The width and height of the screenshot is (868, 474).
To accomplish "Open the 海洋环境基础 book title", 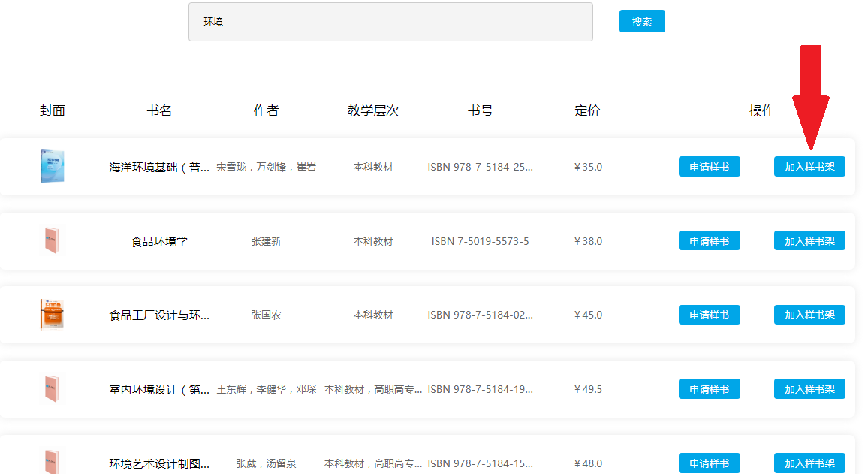I will [x=159, y=167].
